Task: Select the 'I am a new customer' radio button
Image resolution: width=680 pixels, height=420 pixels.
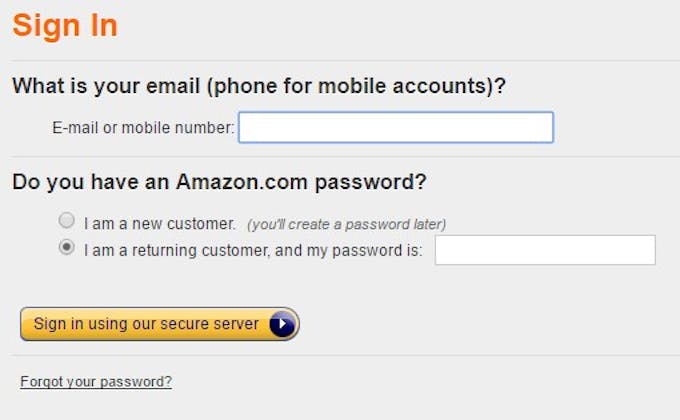Action: 66,220
